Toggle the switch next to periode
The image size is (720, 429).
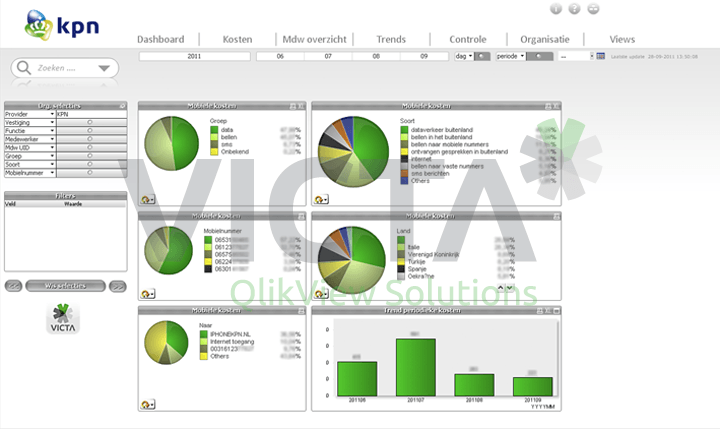539,56
